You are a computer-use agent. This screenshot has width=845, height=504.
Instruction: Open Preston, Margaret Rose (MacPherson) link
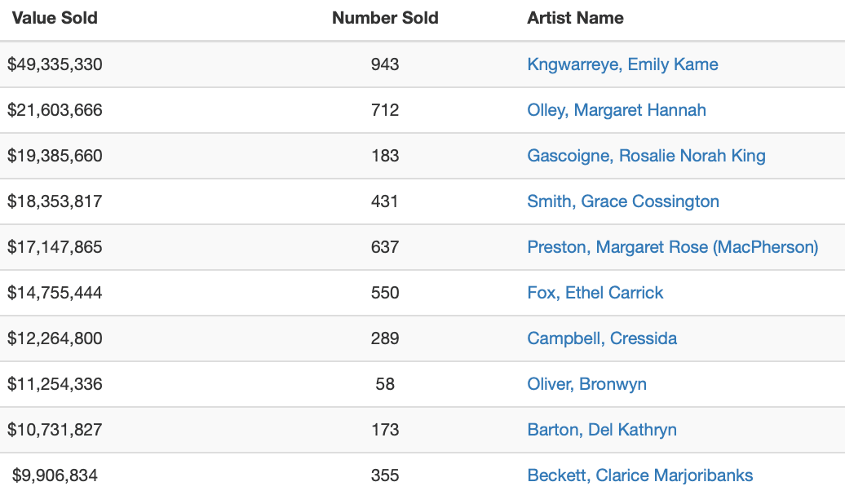(x=673, y=247)
